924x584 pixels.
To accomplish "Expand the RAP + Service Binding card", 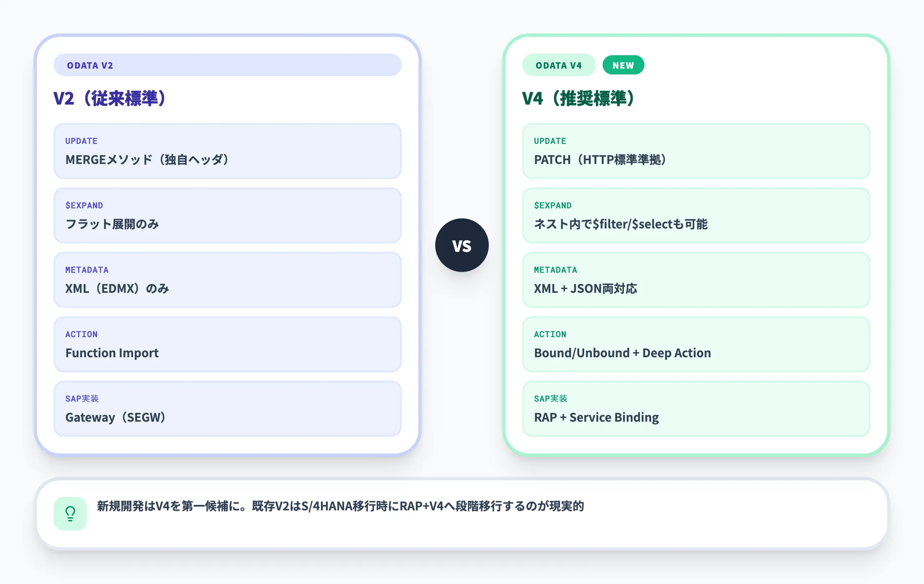I will pos(696,409).
